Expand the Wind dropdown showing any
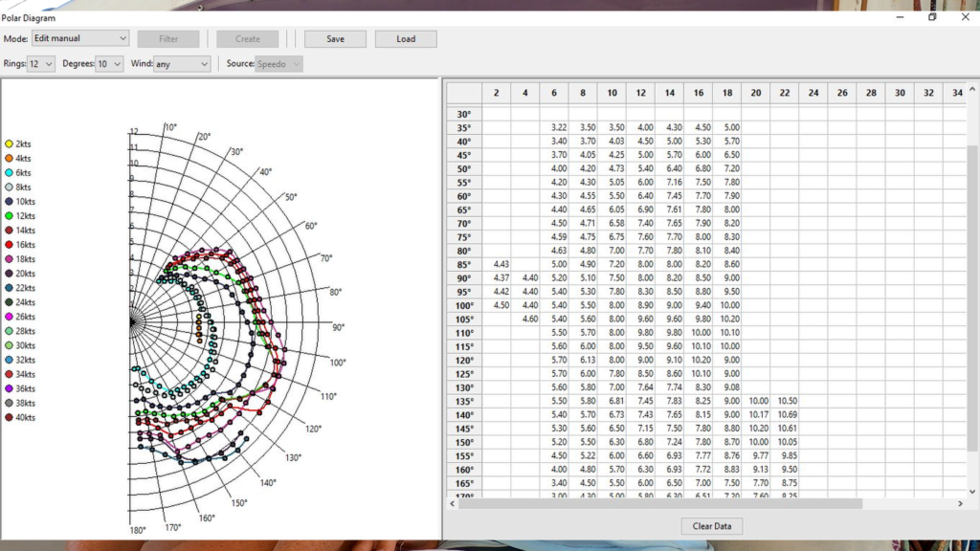The height and width of the screenshot is (551, 980). (182, 64)
